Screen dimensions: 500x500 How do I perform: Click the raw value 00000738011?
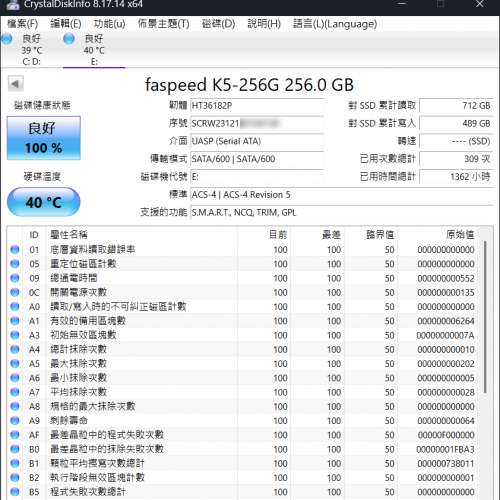pos(446,464)
